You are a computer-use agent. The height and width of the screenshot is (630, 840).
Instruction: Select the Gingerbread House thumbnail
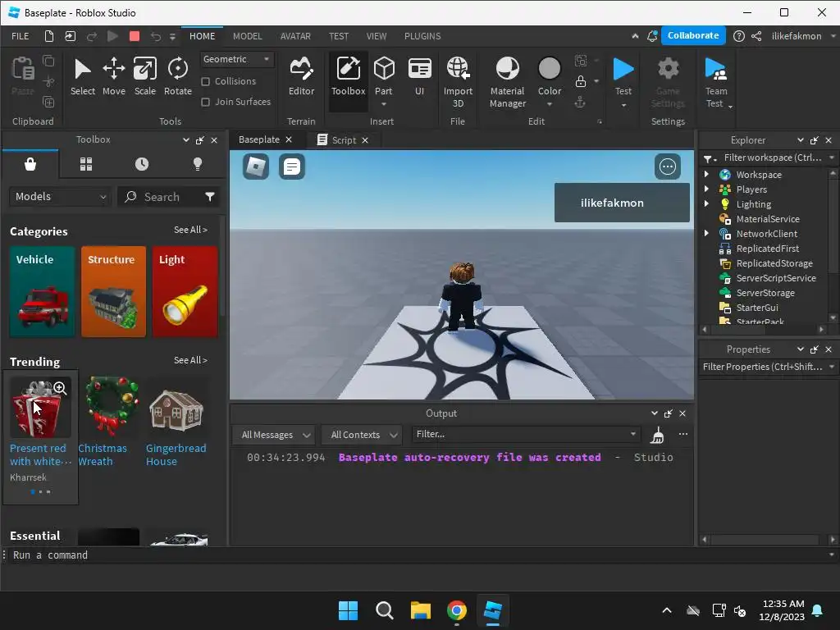click(x=176, y=410)
